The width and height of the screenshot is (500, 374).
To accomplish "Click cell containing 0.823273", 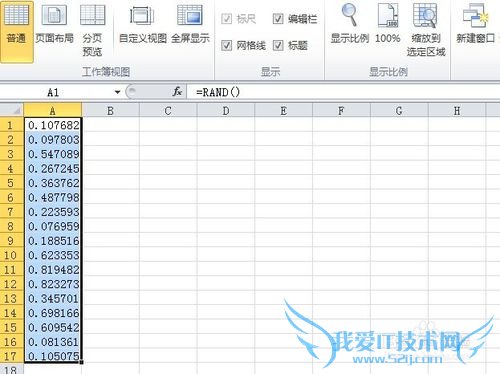I will [53, 284].
